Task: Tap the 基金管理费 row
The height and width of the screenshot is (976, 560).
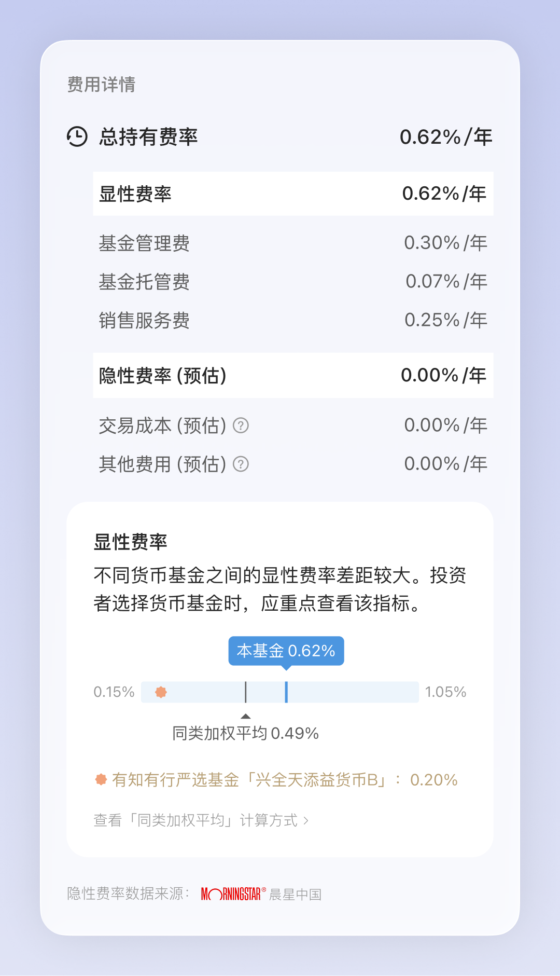Action: (x=293, y=243)
